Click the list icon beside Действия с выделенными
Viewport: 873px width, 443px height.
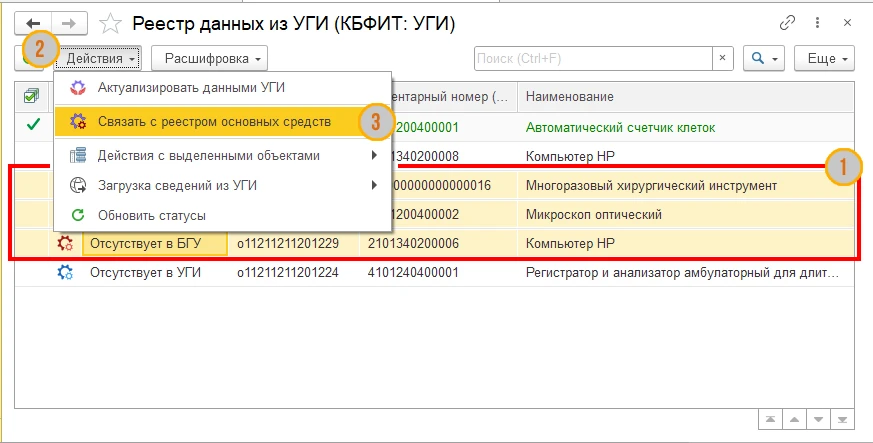point(78,156)
